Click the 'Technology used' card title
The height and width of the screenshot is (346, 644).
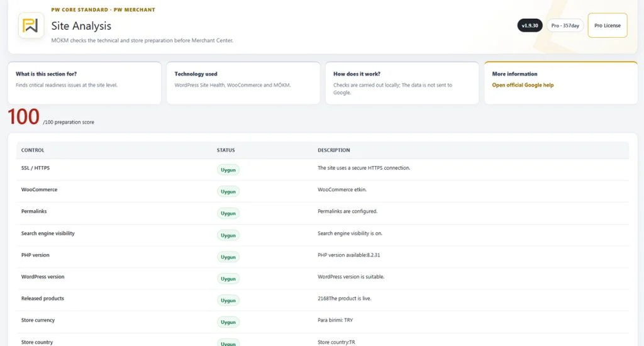[196, 74]
